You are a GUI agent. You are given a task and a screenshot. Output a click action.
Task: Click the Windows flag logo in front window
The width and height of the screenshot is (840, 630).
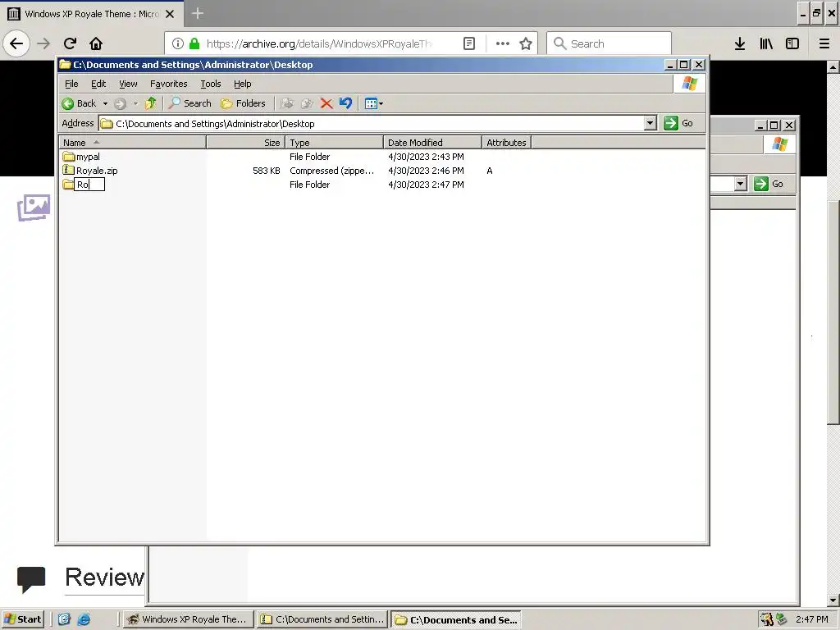coord(689,84)
